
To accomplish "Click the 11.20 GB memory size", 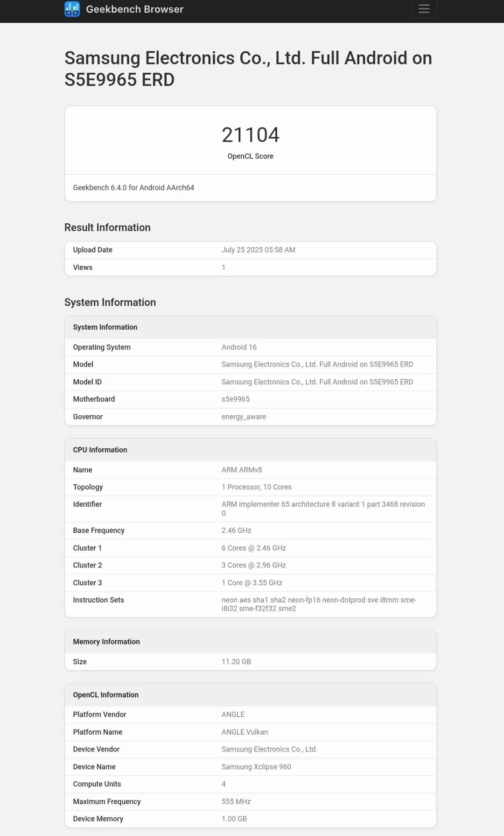I will tap(236, 662).
